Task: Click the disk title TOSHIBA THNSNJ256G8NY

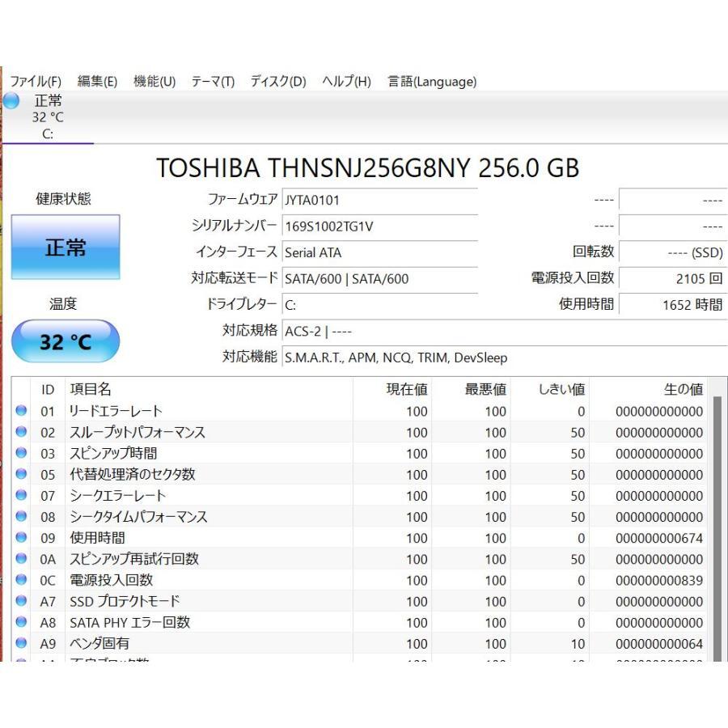Action: tap(368, 167)
